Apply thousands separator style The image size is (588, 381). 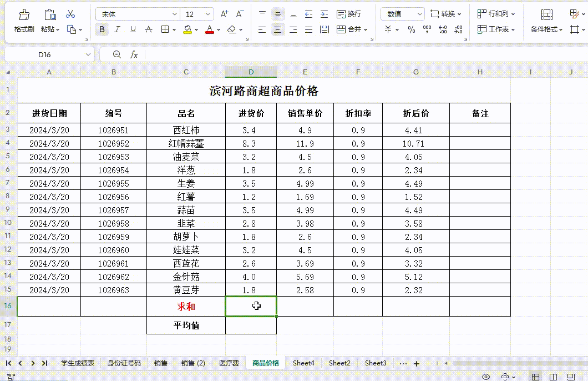pos(427,29)
